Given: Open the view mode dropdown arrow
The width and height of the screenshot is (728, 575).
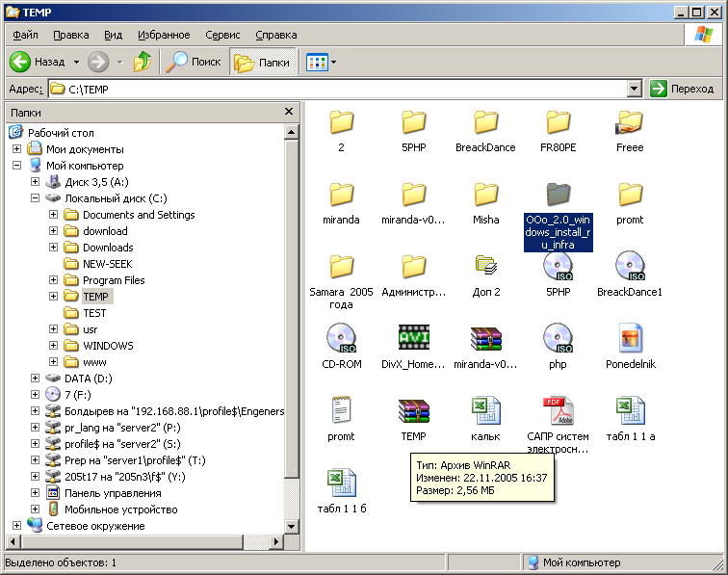Looking at the screenshot, I should click(333, 62).
